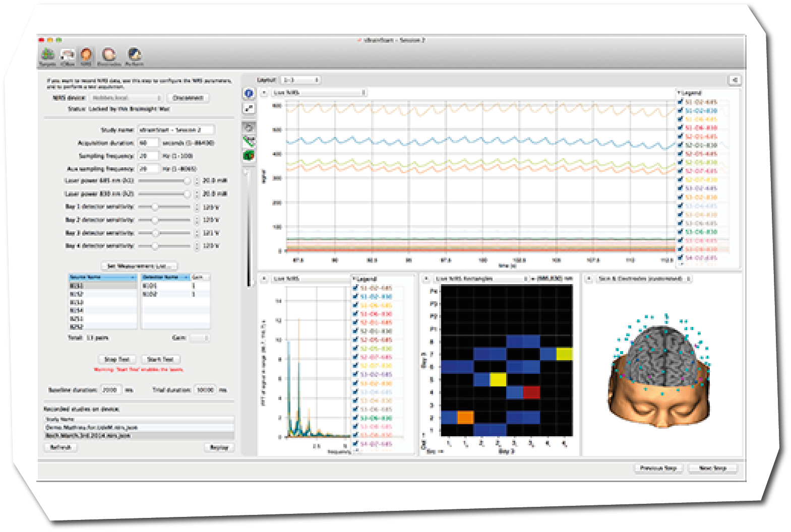Viewport: 791px width, 532px height.
Task: Sort by the Source Name column header
Action: pos(102,277)
